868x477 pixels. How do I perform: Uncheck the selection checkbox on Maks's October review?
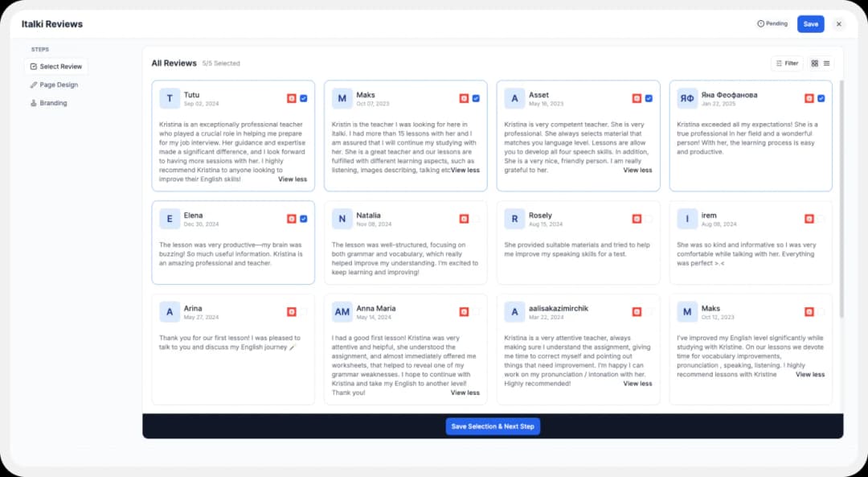[476, 97]
